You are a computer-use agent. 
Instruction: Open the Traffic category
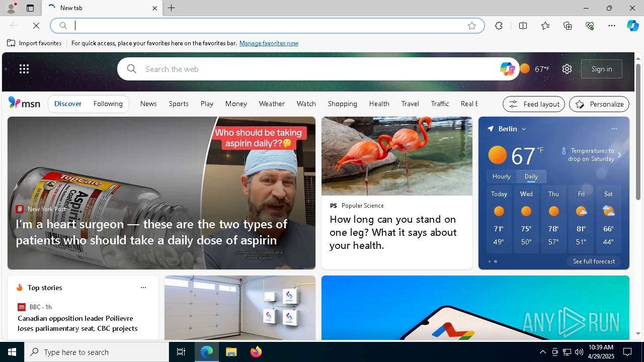tap(440, 104)
